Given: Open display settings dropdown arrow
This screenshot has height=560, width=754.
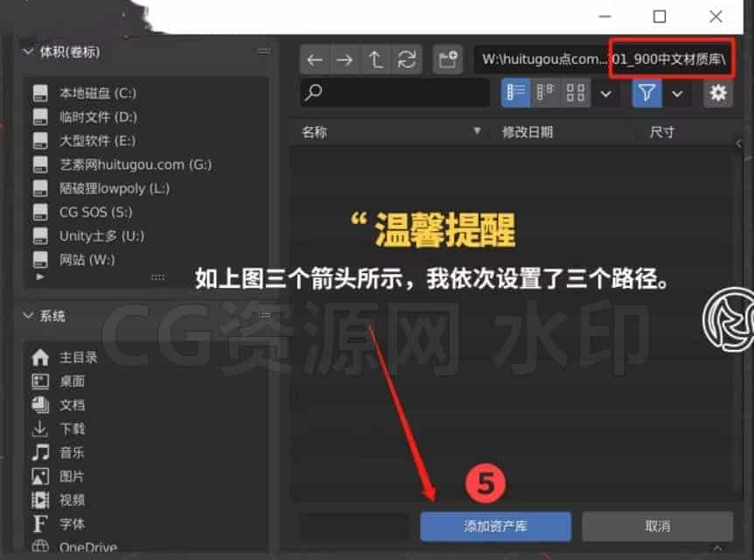Looking at the screenshot, I should coord(606,93).
